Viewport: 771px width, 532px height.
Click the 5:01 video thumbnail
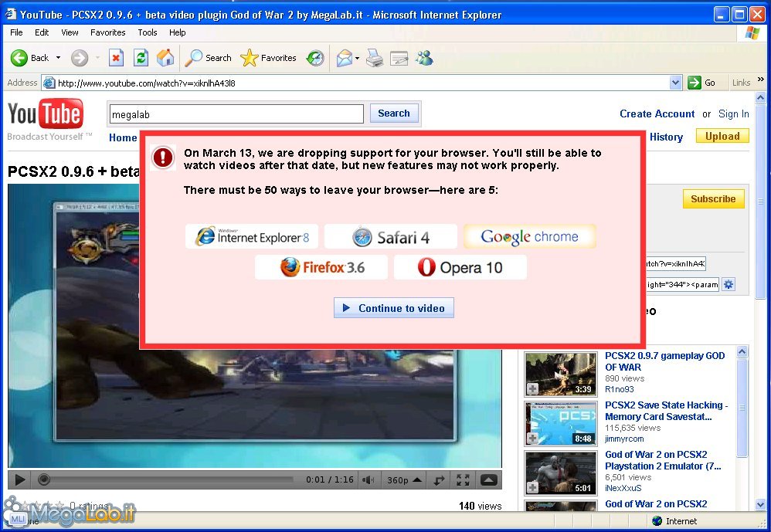pyautogui.click(x=560, y=473)
